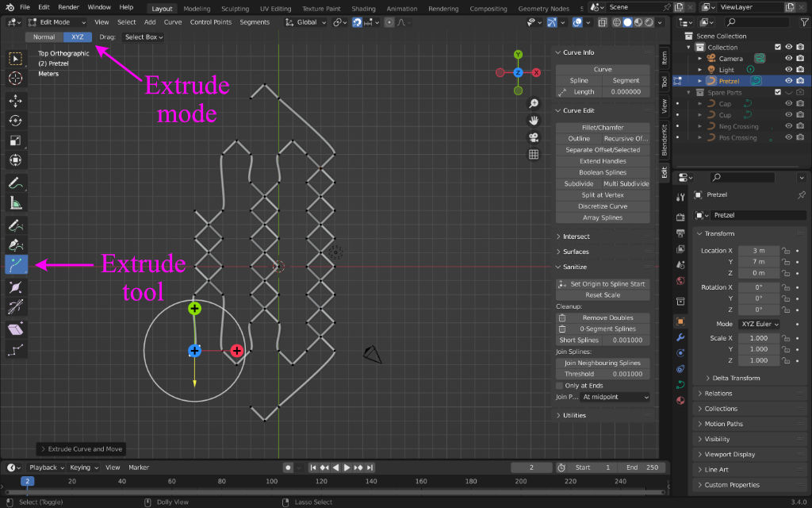Image resolution: width=812 pixels, height=508 pixels.
Task: Open the XYZ Euler rotation mode dropdown
Action: [x=759, y=324]
